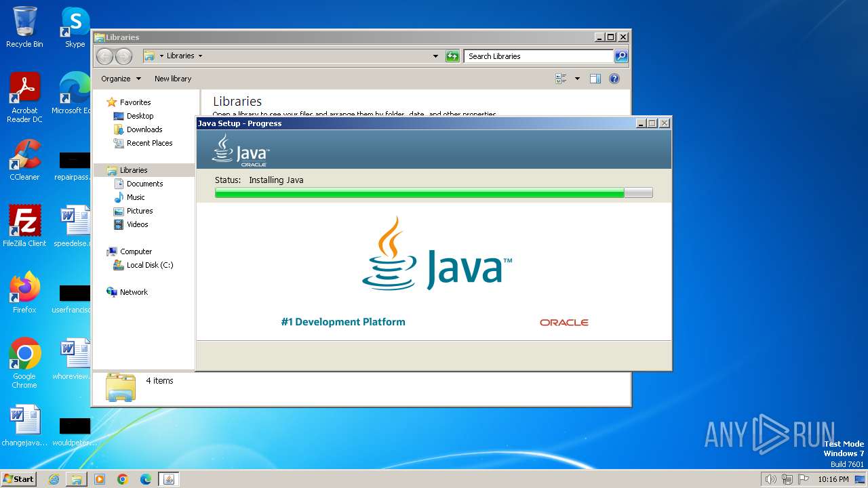Screen dimensions: 868x488
Task: Select Recent Places in navigation pane
Action: 149,143
